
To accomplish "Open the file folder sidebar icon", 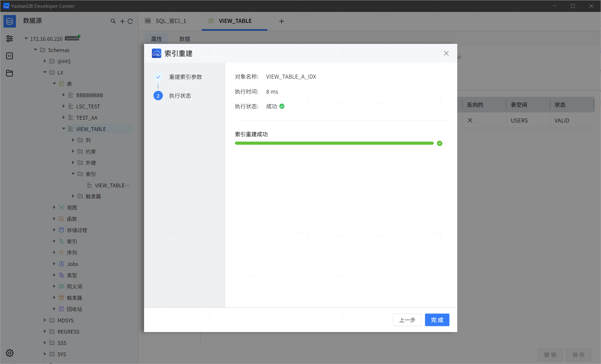I will click(x=9, y=73).
